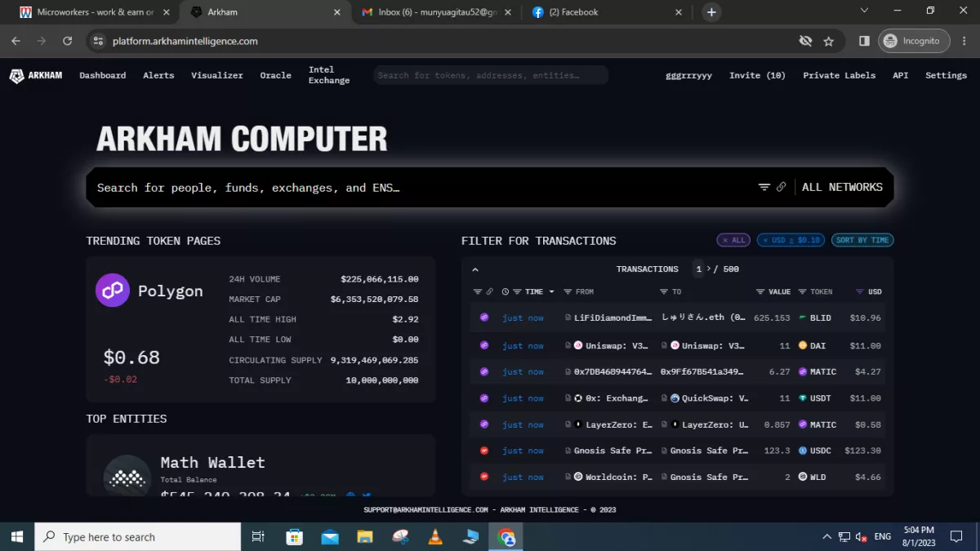
Task: Go to the Intel Exchange page
Action: 329,75
